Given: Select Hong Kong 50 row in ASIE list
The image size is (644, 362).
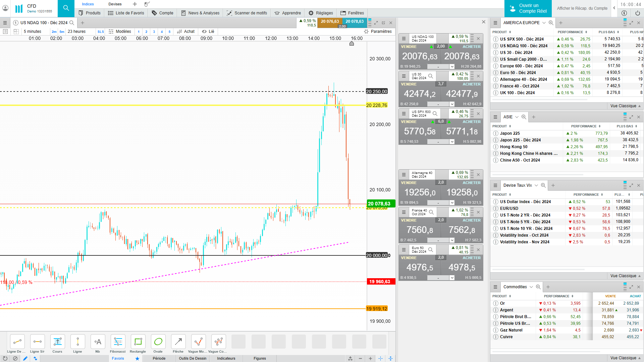Looking at the screenshot, I should [x=514, y=147].
